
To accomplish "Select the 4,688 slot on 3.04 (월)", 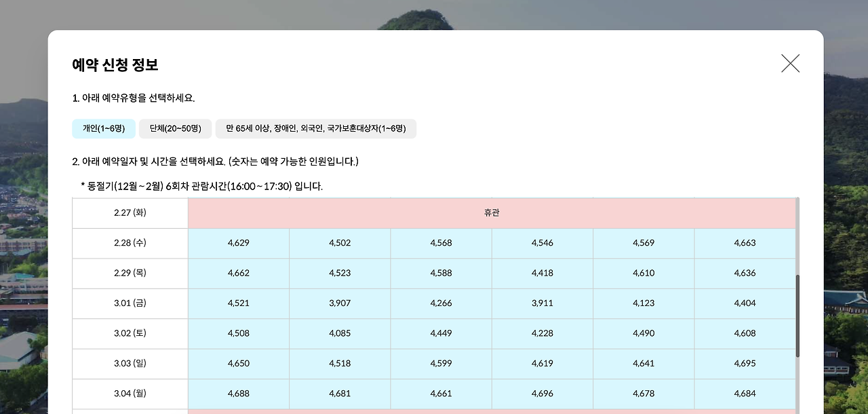I will [x=238, y=393].
